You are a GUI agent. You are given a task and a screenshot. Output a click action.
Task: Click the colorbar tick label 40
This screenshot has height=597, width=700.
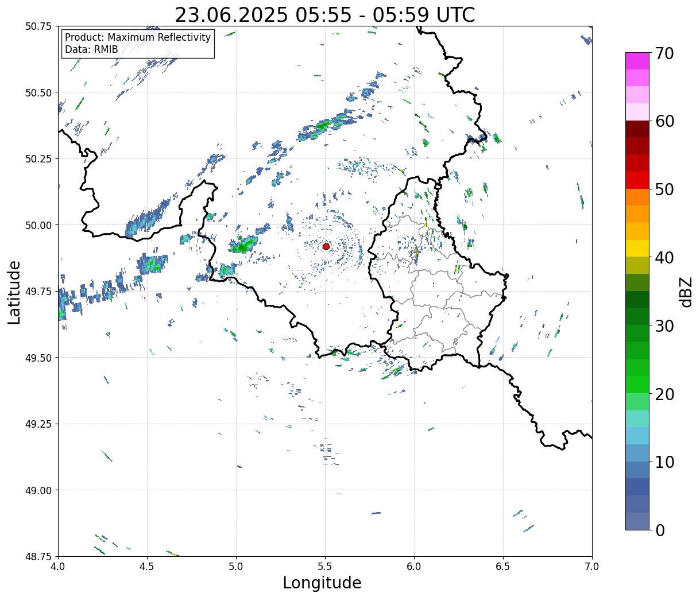[665, 257]
